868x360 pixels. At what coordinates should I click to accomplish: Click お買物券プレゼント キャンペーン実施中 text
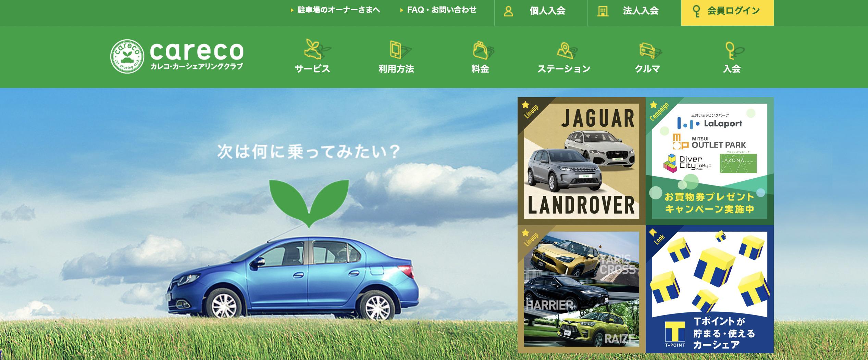[x=709, y=203]
